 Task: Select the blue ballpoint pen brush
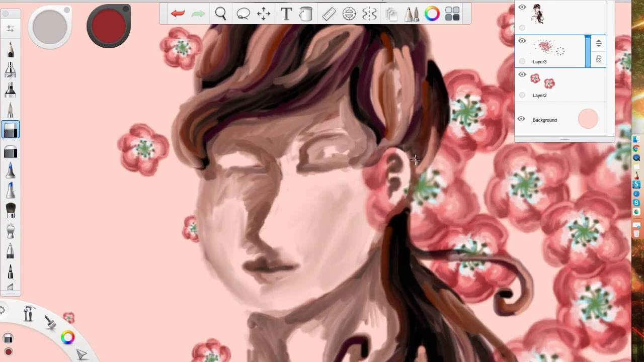11,170
